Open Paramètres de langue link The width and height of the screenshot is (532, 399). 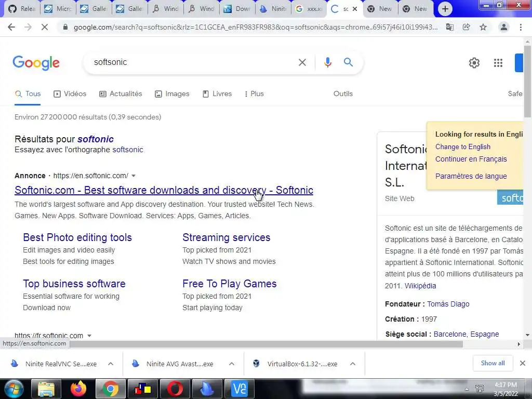(471, 176)
